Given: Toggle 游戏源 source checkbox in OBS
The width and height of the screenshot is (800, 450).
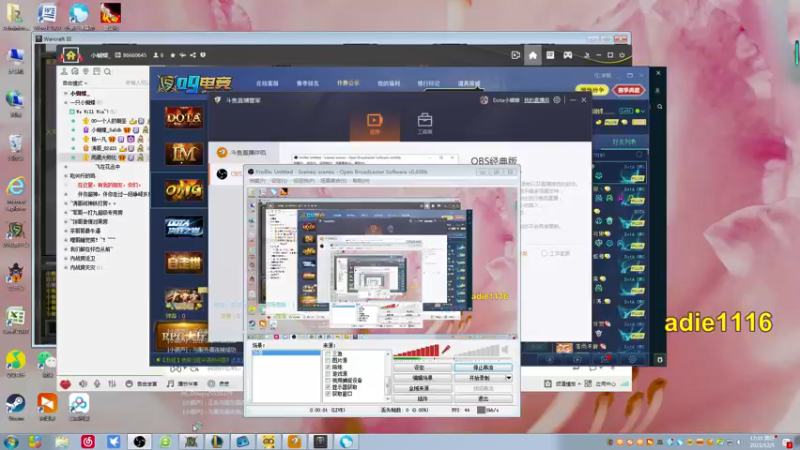Looking at the screenshot, I should pyautogui.click(x=328, y=374).
